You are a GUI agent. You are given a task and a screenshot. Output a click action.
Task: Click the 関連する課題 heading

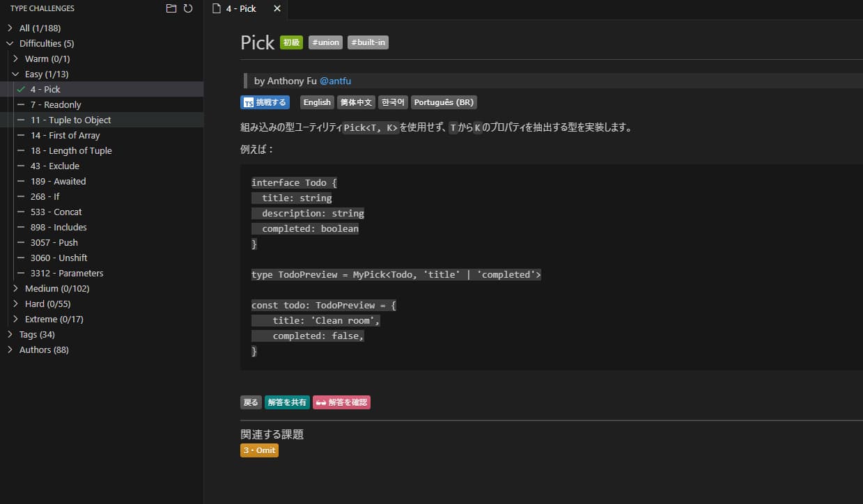pyautogui.click(x=272, y=434)
